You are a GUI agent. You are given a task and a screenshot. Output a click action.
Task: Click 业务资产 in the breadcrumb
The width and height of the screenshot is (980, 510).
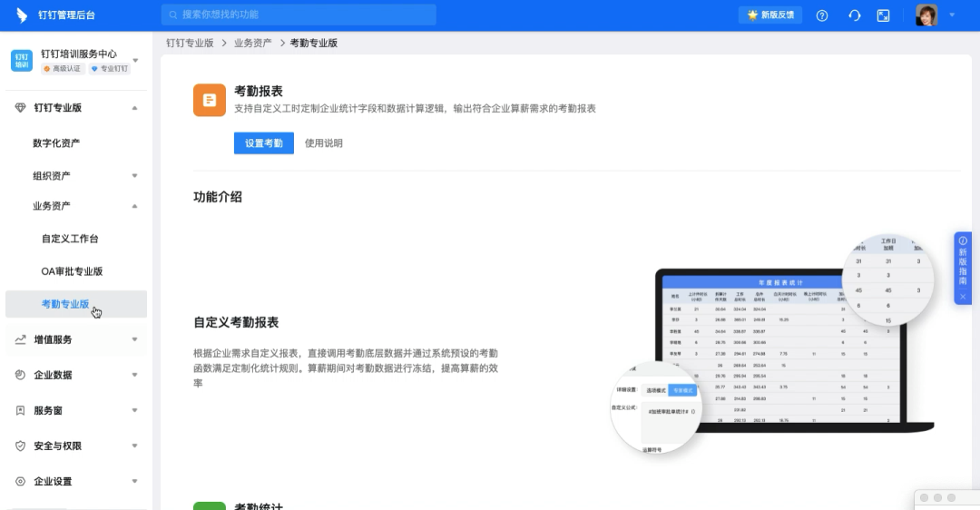click(x=252, y=43)
